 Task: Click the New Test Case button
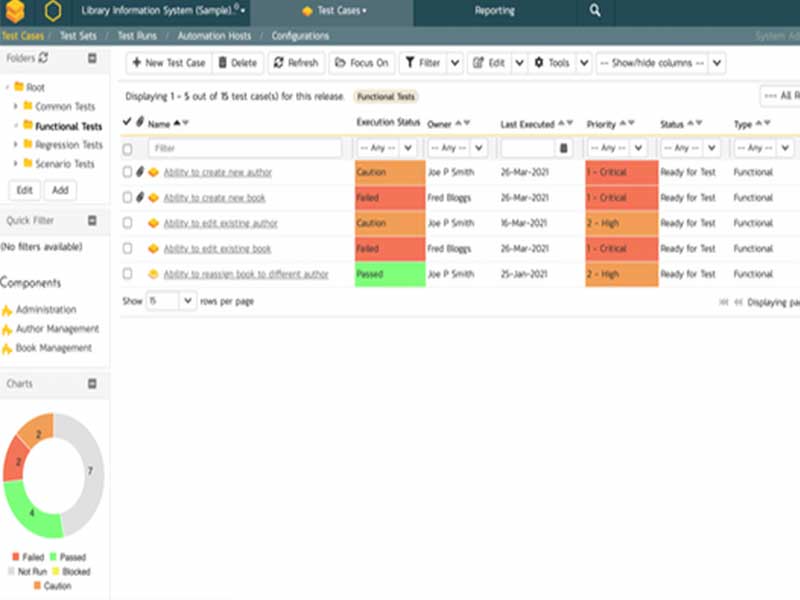(168, 63)
